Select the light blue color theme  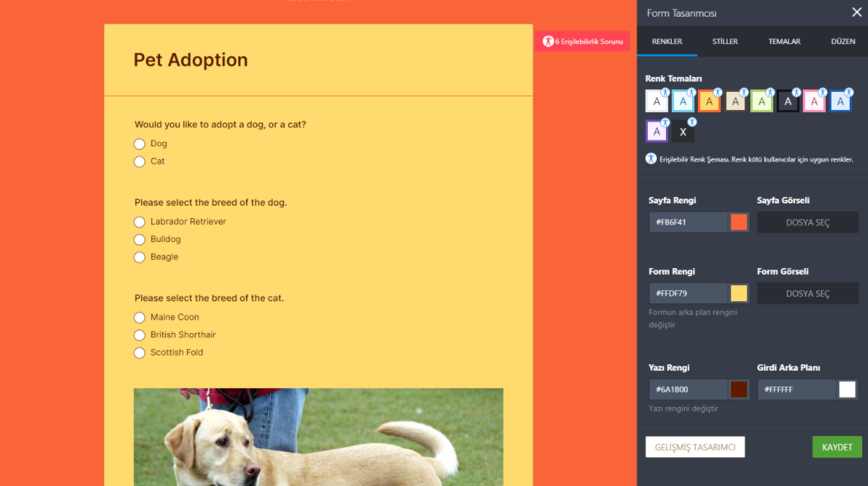pyautogui.click(x=683, y=101)
